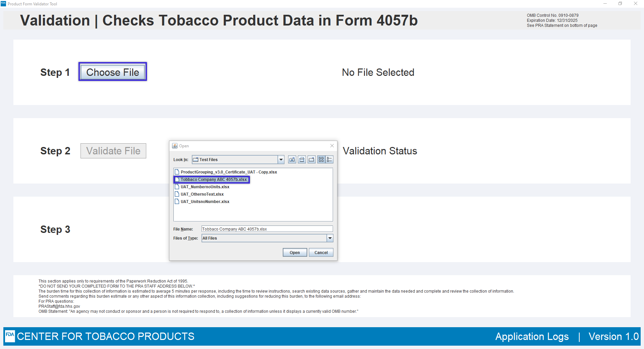This screenshot has height=349, width=644.
Task: Switch to List view in file dialog
Action: pyautogui.click(x=321, y=160)
